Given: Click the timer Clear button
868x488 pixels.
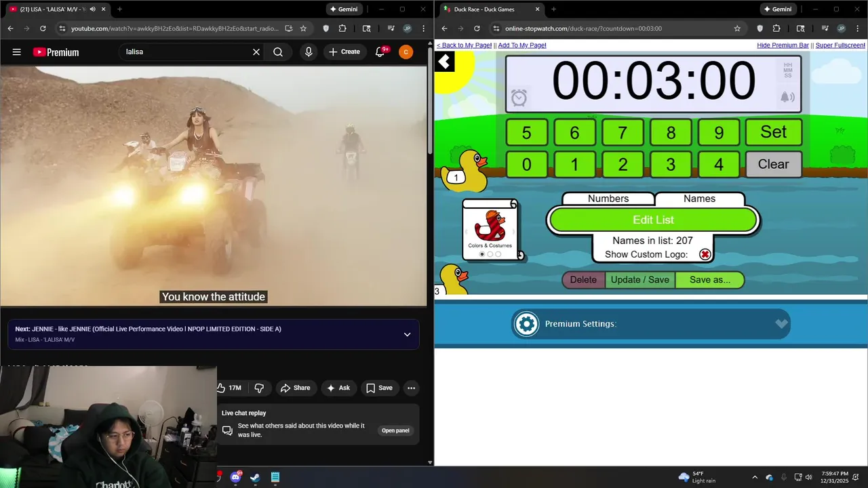Looking at the screenshot, I should 774,164.
